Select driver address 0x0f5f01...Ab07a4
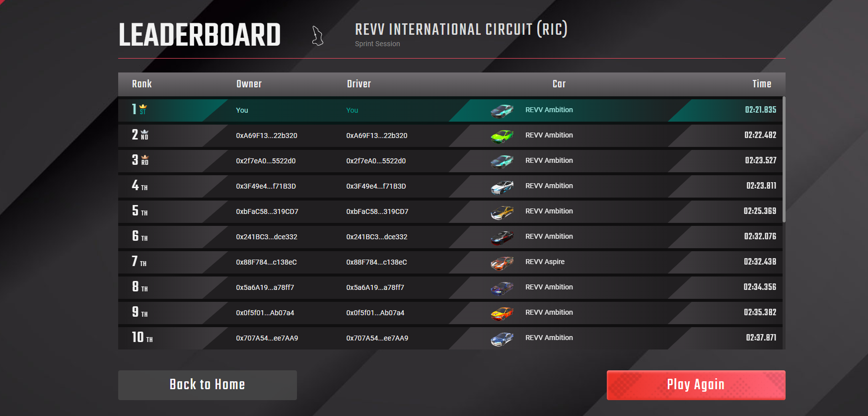This screenshot has height=416, width=868. point(375,313)
